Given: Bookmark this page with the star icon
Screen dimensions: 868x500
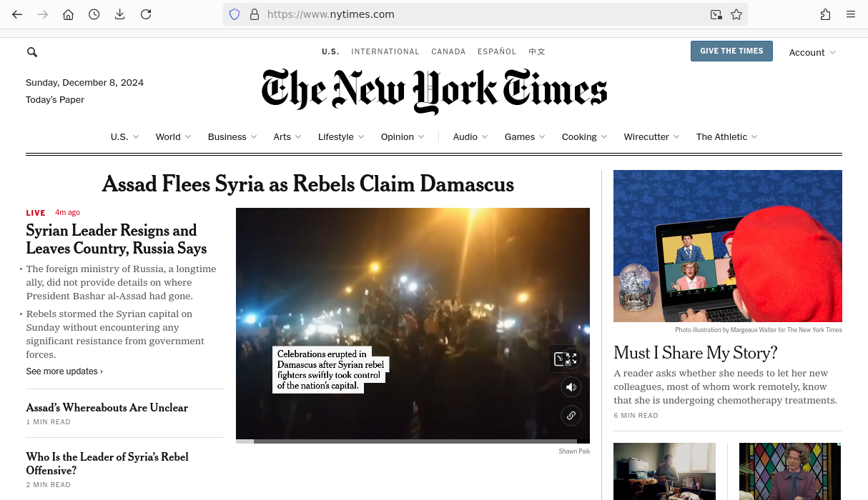Looking at the screenshot, I should tap(736, 14).
